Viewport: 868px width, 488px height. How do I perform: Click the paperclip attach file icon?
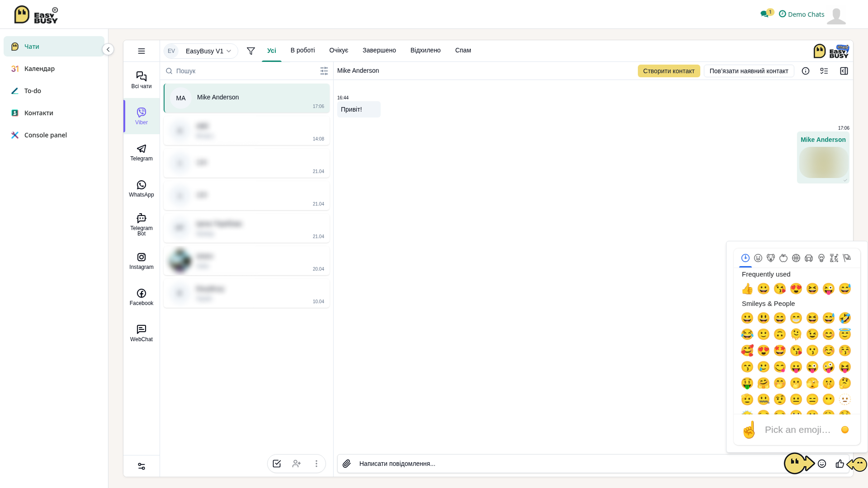click(x=347, y=464)
